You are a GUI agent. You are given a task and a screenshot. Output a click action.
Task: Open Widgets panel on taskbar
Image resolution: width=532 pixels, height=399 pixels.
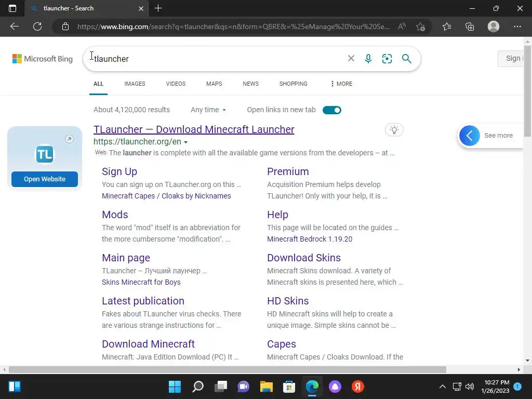[x=15, y=387]
